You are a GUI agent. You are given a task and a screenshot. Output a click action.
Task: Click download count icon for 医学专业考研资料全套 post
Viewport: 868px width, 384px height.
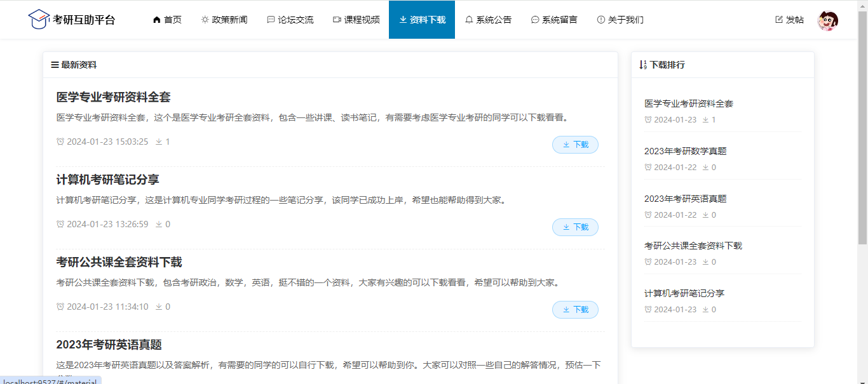(x=159, y=142)
